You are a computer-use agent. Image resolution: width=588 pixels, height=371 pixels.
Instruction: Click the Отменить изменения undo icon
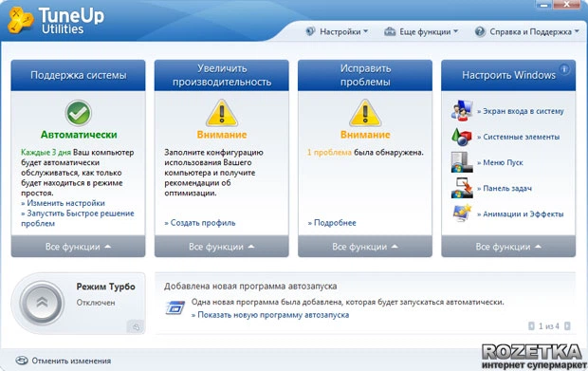coord(22,361)
